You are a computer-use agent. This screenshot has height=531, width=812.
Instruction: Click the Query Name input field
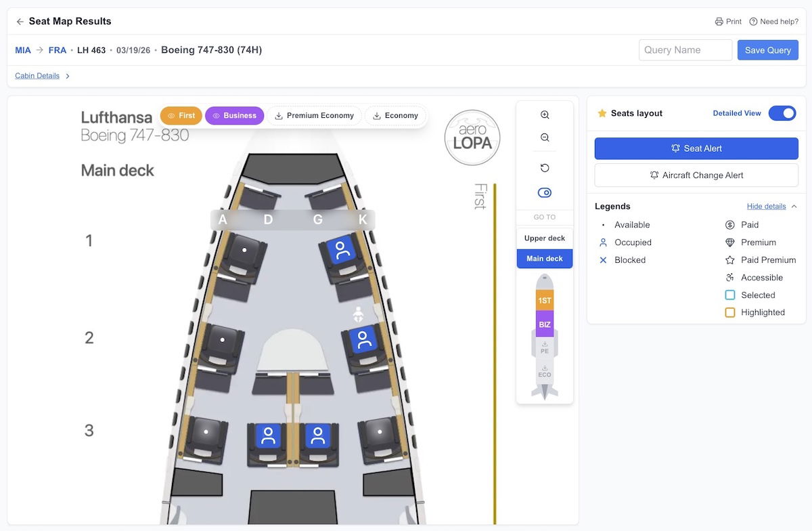pyautogui.click(x=685, y=50)
